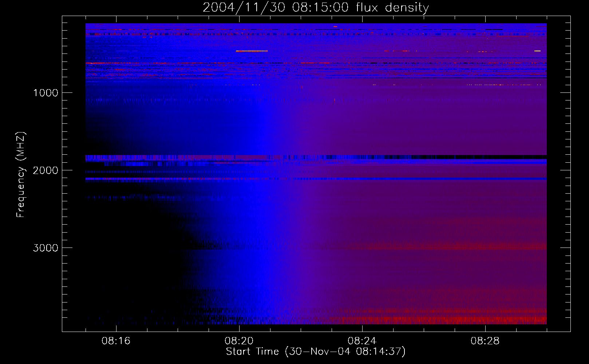Select the 2000 frequency tick label
Viewport: 589px width, 364px height.
[46, 170]
